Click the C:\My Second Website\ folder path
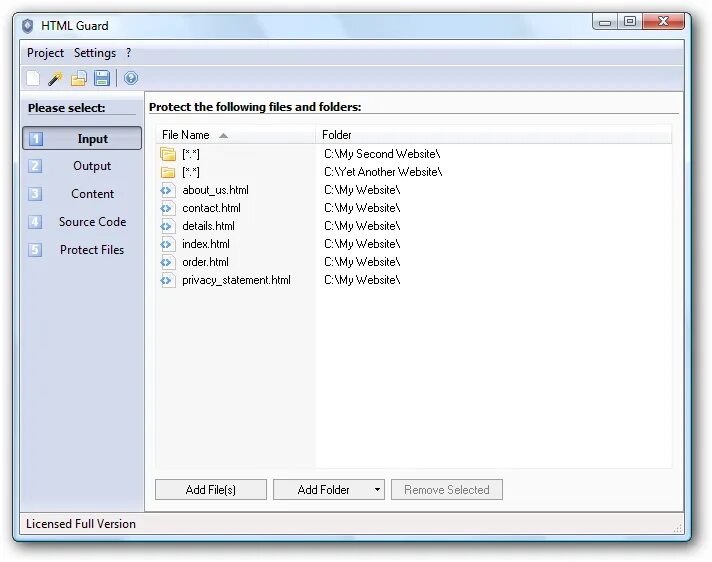This screenshot has height=562, width=712. click(382, 154)
